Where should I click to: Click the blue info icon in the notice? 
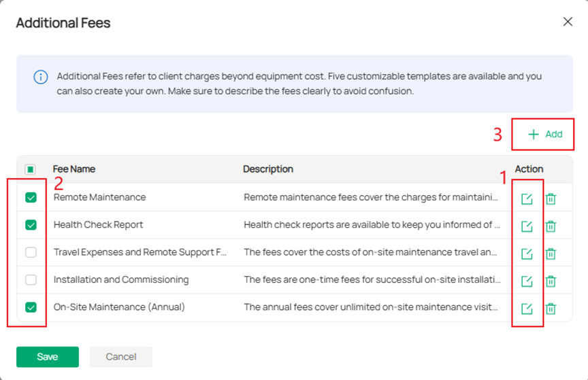[41, 77]
